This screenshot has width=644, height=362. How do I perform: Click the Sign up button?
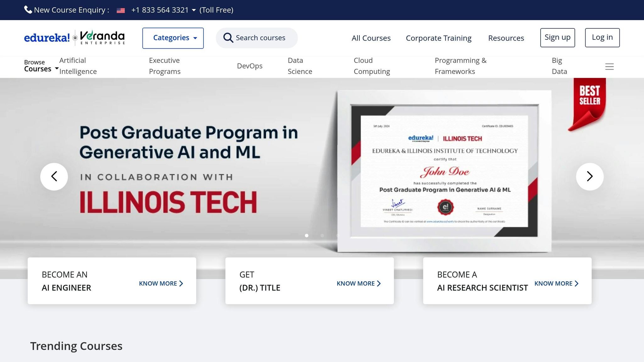[x=557, y=37]
